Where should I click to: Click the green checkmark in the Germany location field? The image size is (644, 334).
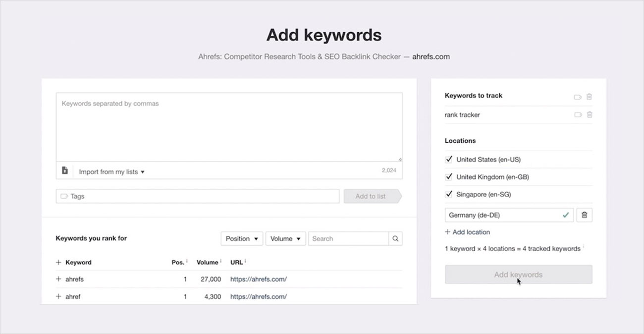pos(566,215)
